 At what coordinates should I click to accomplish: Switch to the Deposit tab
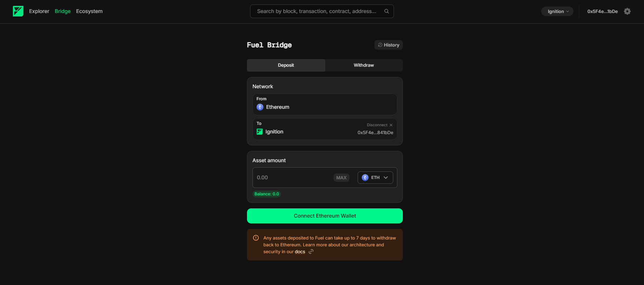(286, 65)
